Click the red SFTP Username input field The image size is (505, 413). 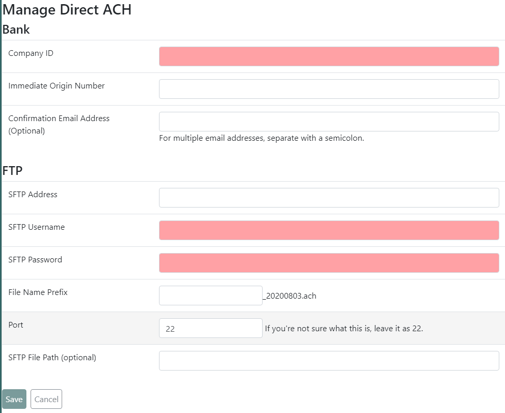point(329,230)
